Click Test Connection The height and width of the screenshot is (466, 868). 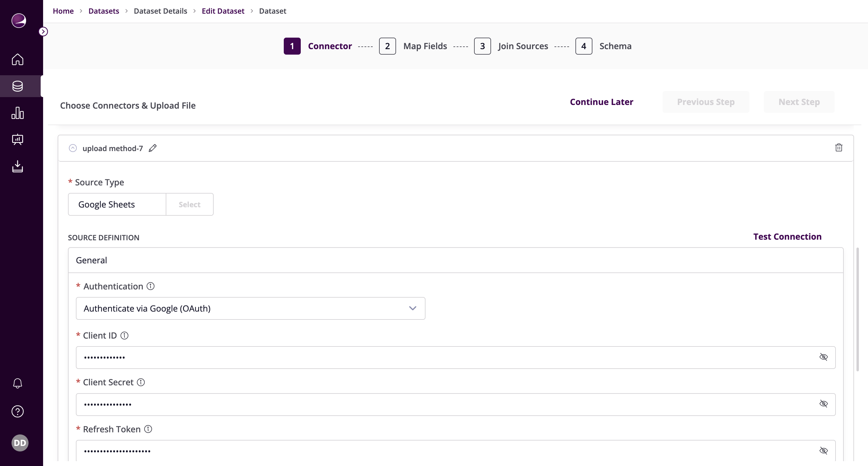point(787,237)
